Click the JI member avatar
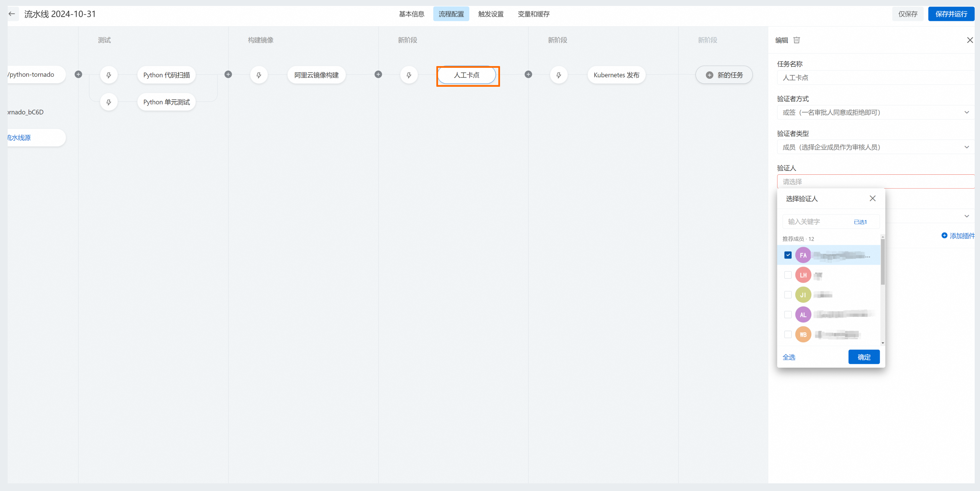The height and width of the screenshot is (491, 980). pyautogui.click(x=803, y=295)
